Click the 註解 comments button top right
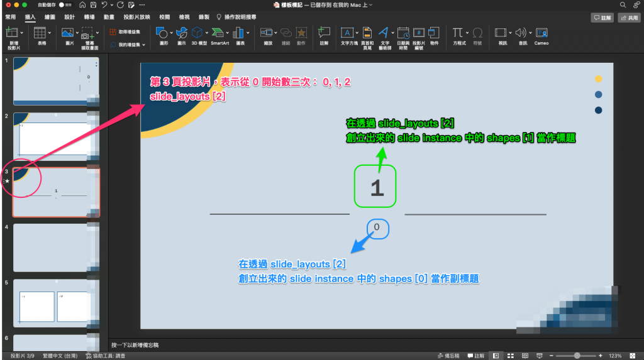644x360 pixels. click(602, 18)
